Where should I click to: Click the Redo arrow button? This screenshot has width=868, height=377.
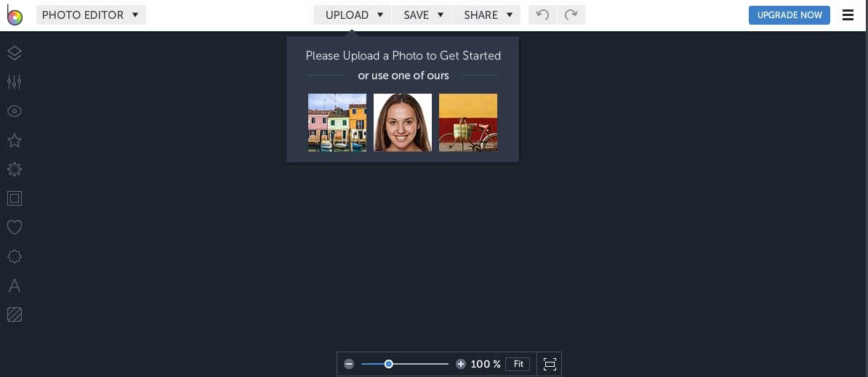(x=571, y=15)
